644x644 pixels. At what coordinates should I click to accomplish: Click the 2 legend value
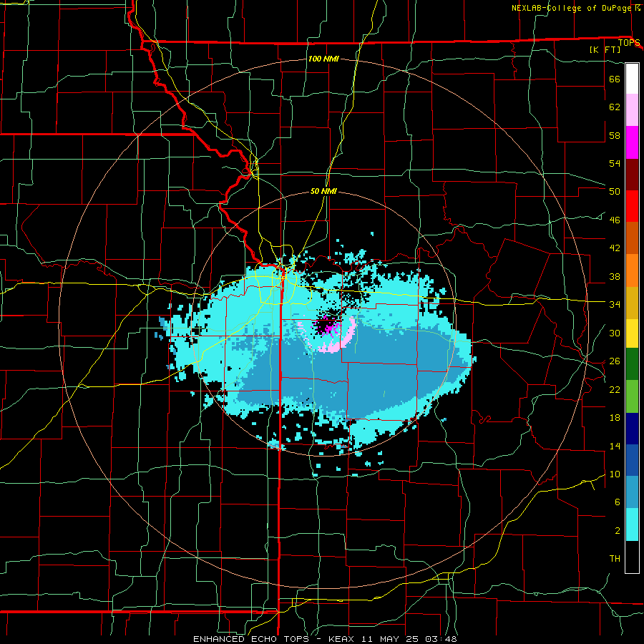point(618,530)
